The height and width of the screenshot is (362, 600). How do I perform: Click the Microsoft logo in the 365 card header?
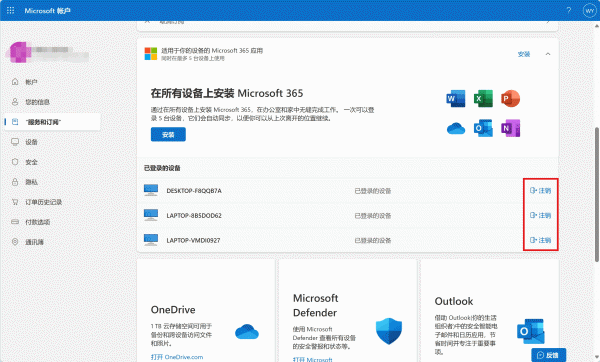[x=151, y=54]
